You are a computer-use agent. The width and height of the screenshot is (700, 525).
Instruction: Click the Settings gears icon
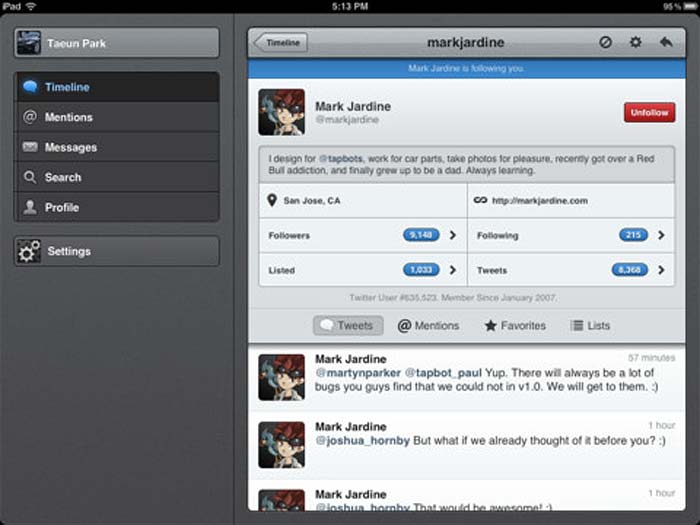29,251
